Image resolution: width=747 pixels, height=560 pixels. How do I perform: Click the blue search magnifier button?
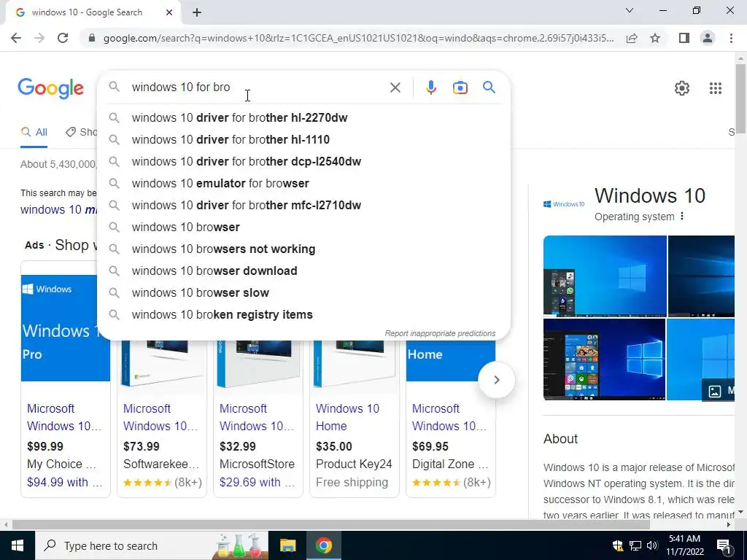point(489,87)
